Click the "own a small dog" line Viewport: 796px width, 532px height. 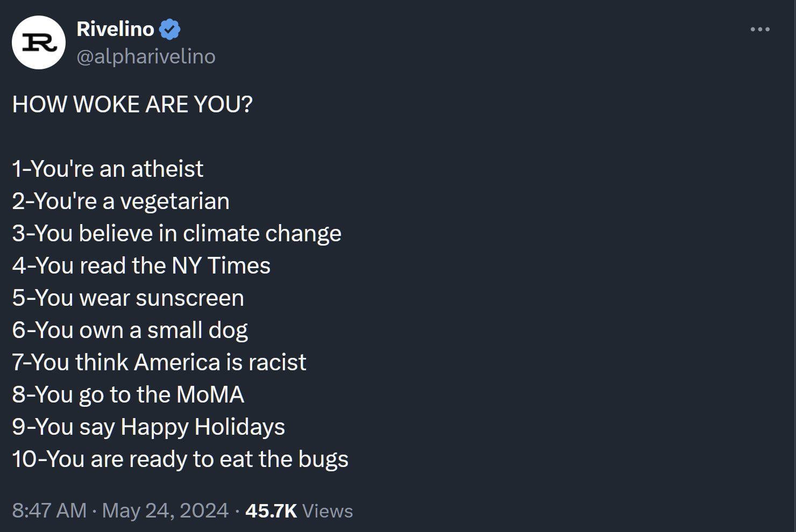click(130, 330)
